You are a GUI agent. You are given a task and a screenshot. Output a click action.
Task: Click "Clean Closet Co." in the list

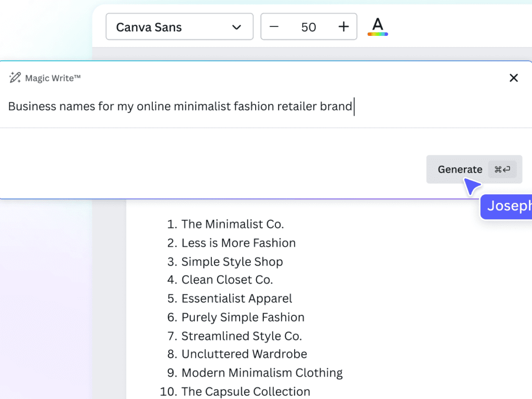point(227,280)
